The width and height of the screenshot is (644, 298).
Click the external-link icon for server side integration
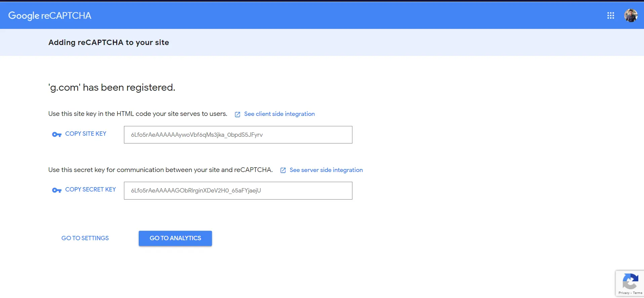point(283,170)
